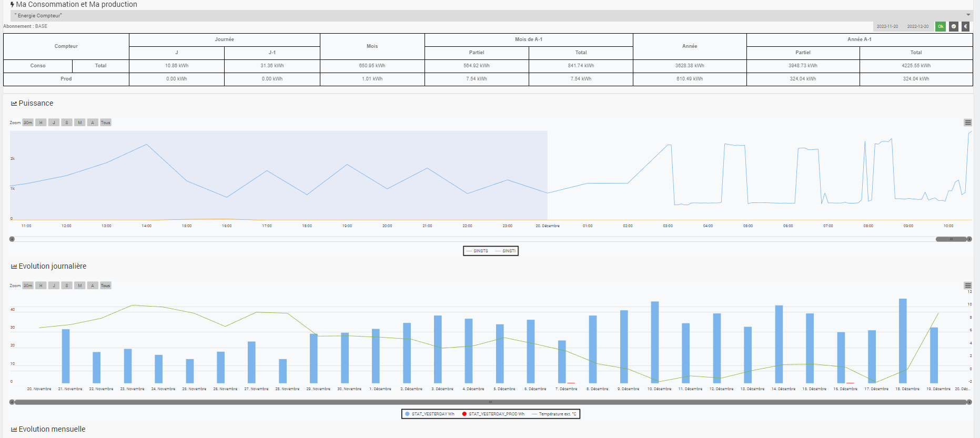This screenshot has width=980, height=438.
Task: Click the end date field 2022-12-20
Action: [918, 26]
